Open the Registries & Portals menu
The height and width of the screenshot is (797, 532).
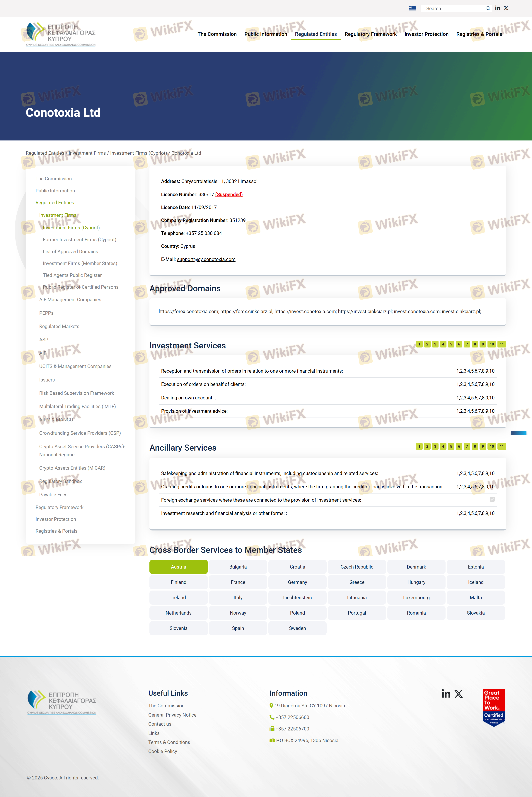pyautogui.click(x=479, y=34)
